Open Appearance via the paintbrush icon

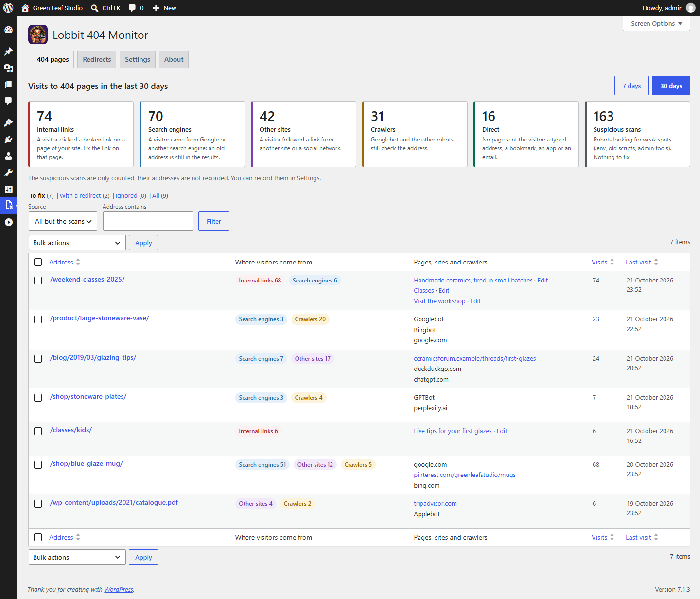click(x=8, y=123)
